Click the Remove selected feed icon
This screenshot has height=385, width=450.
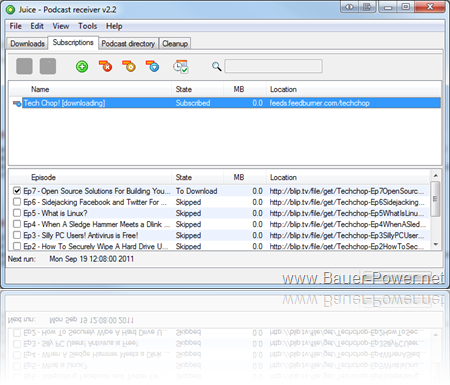click(x=105, y=66)
